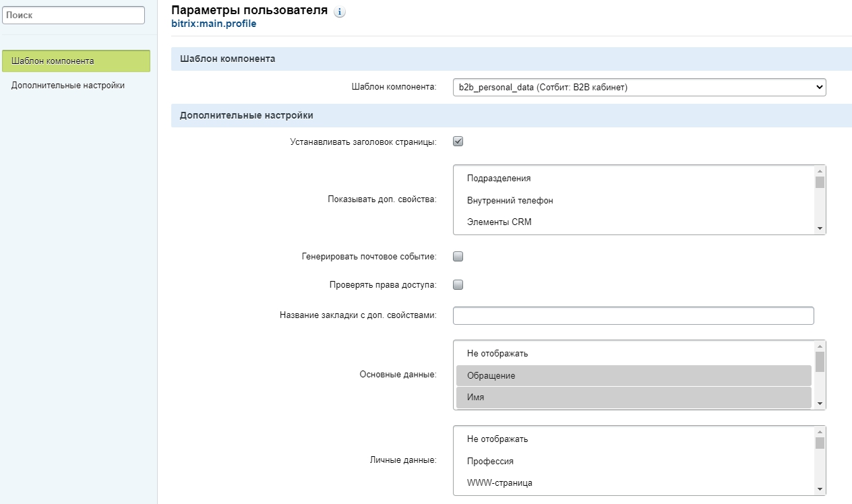This screenshot has width=852, height=504.
Task: Select Подразделения in доп. свойства list
Action: pos(634,178)
